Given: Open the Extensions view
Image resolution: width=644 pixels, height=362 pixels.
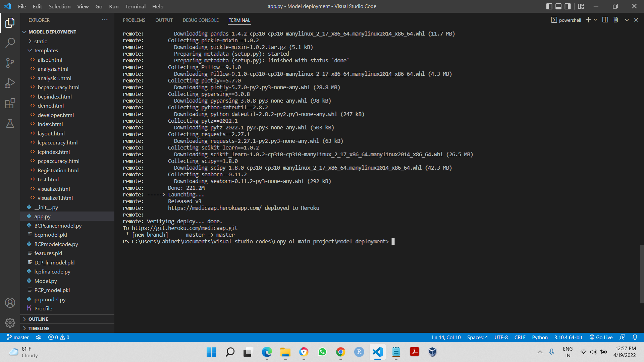Looking at the screenshot, I should (x=10, y=103).
